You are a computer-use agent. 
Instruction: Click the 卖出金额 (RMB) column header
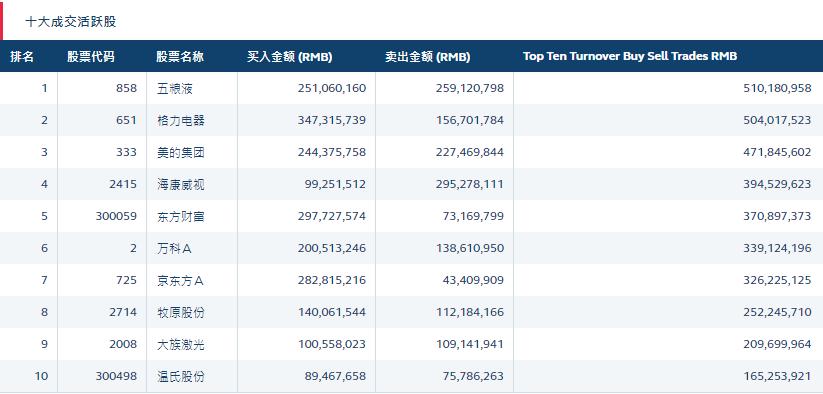coord(427,57)
